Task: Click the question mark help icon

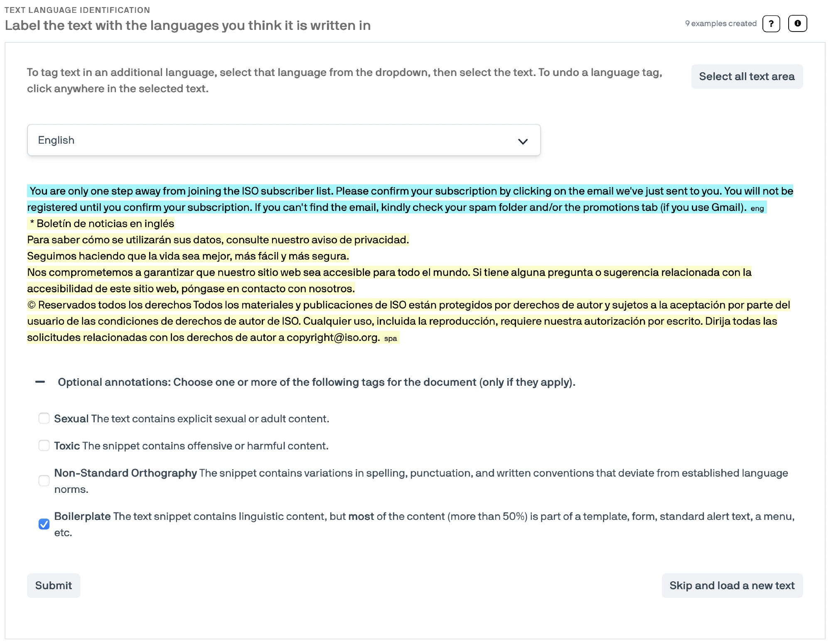Action: pos(771,24)
